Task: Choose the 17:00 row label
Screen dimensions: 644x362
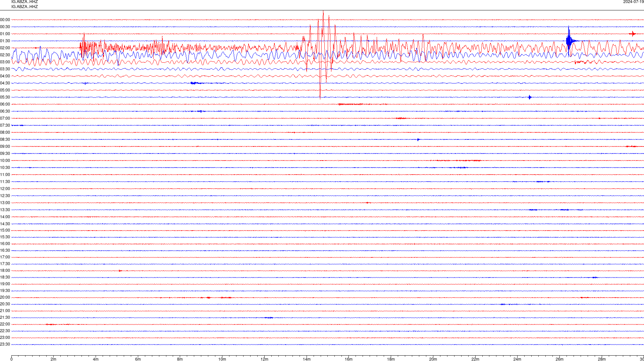Action: click(5, 257)
